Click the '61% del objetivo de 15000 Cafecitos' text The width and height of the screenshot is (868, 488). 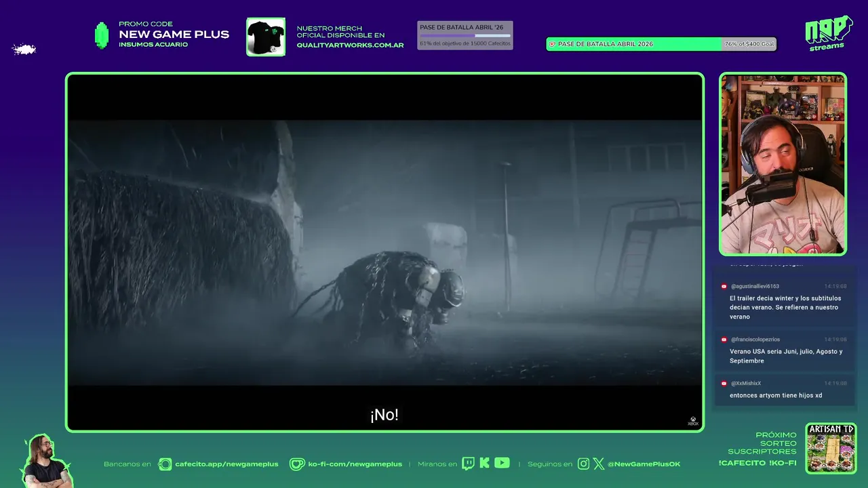pos(465,43)
